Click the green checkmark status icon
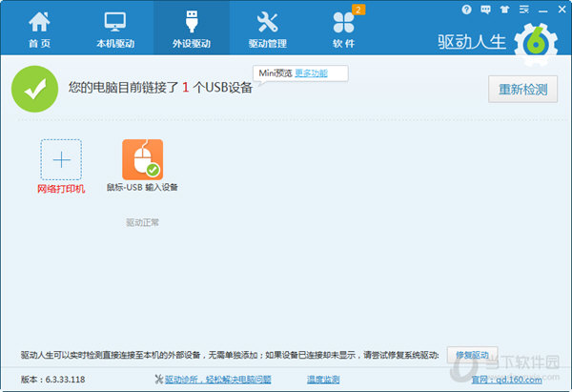The width and height of the screenshot is (572, 392). 35,89
